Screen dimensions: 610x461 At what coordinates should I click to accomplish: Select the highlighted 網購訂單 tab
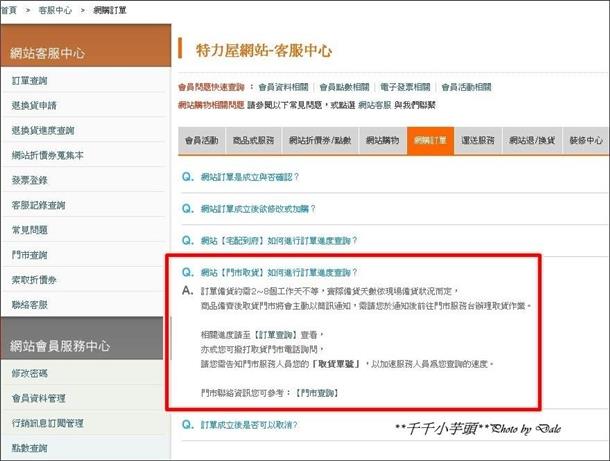point(430,140)
